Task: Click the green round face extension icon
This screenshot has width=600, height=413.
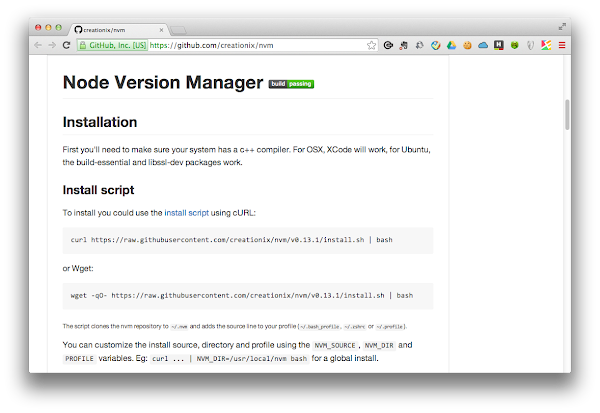Action: tap(515, 45)
